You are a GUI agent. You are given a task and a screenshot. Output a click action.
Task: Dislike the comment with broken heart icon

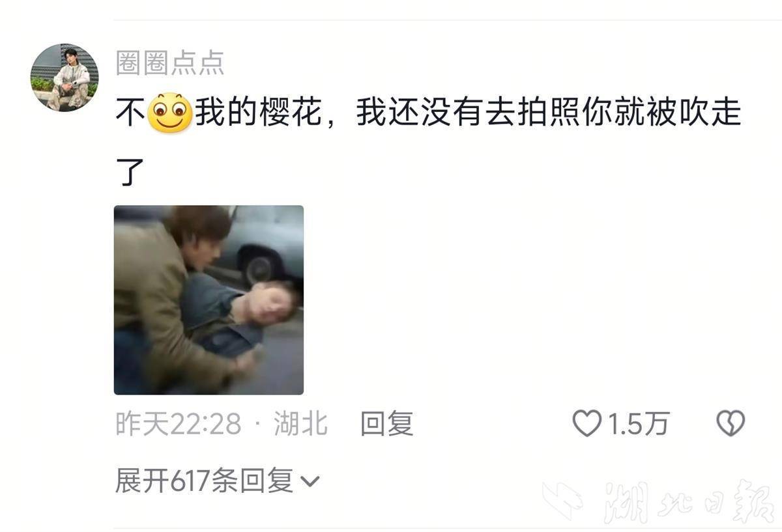click(x=731, y=424)
